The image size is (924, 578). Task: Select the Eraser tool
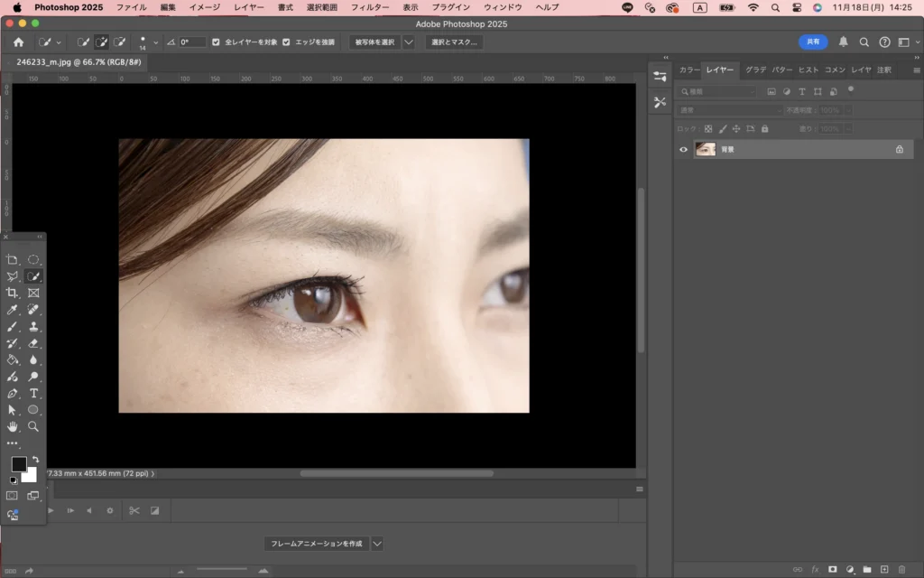33,343
